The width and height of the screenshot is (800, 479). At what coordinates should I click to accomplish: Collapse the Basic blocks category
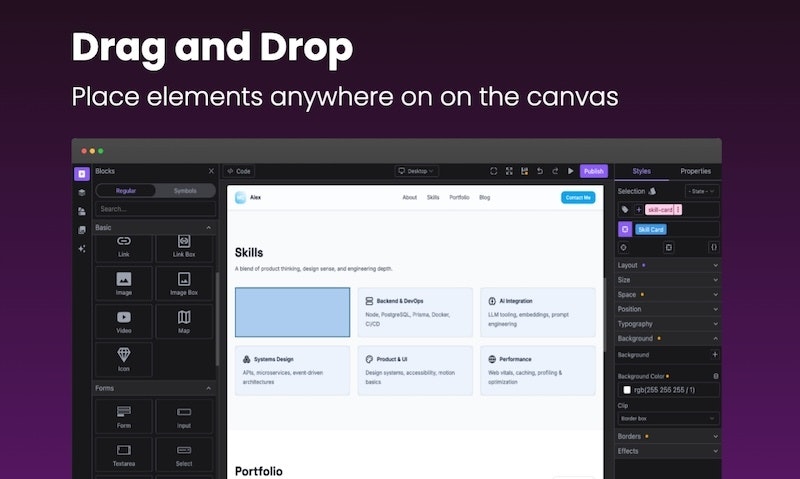coord(209,228)
